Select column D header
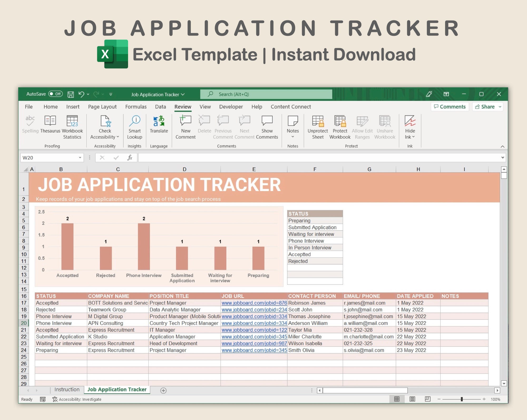Screen dimensions: 527x420 pyautogui.click(x=184, y=169)
